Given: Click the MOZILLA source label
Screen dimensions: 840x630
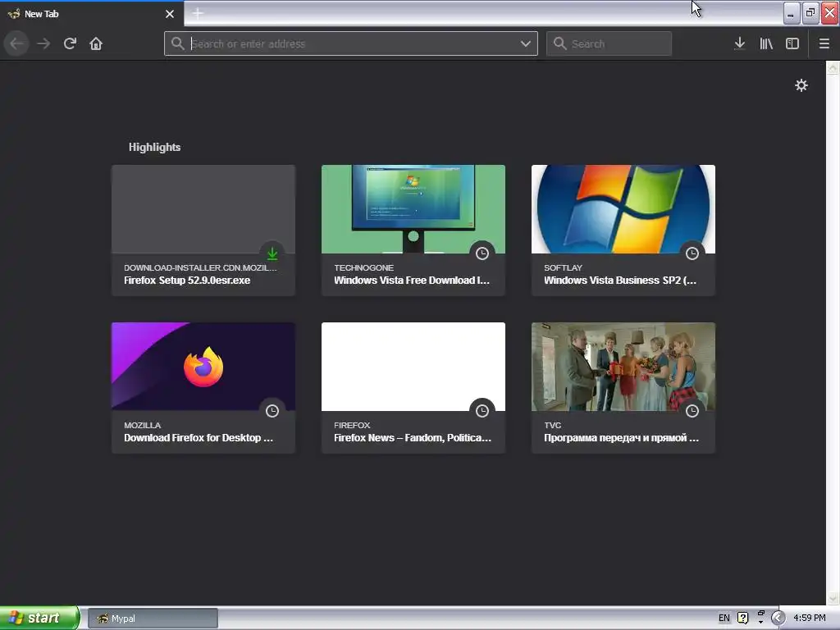Looking at the screenshot, I should point(142,425).
